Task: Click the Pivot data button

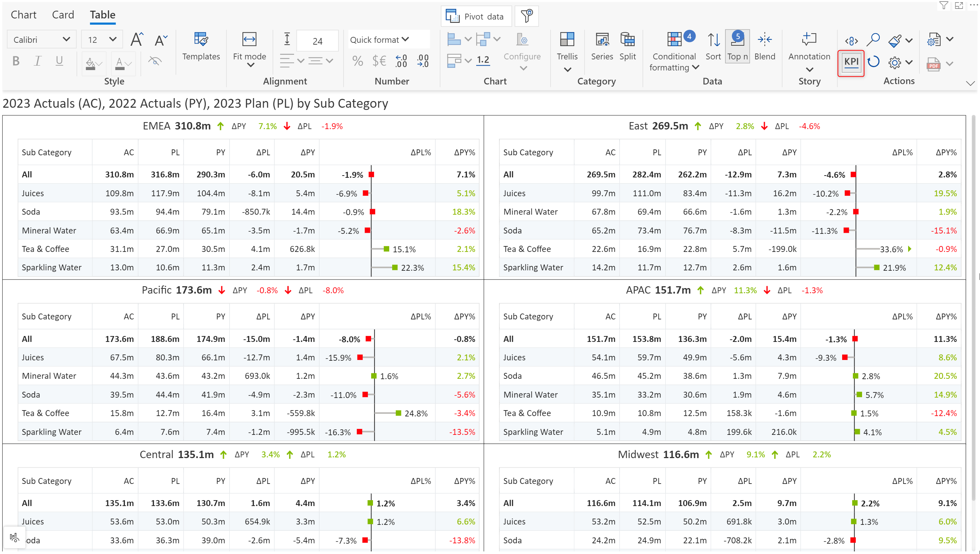Action: click(475, 16)
